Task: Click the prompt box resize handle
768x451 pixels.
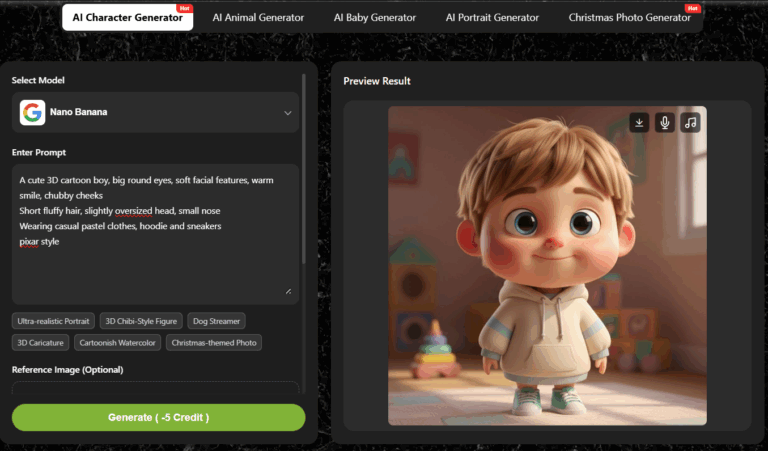Action: coord(288,291)
